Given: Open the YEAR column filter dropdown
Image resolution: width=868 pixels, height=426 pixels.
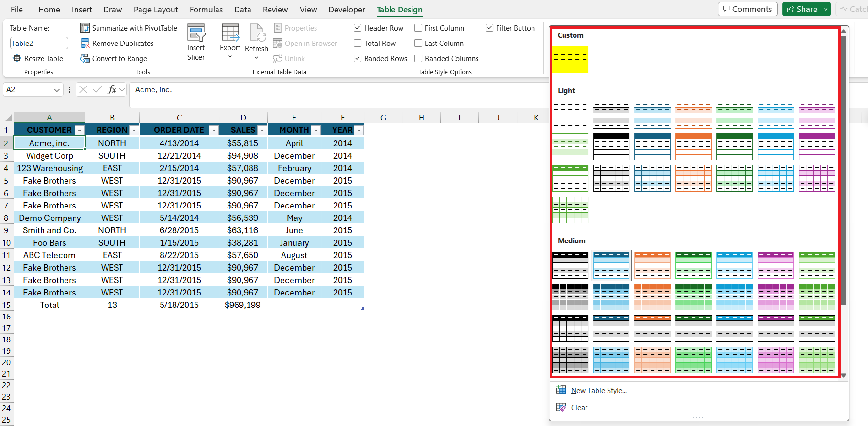Looking at the screenshot, I should click(x=359, y=131).
